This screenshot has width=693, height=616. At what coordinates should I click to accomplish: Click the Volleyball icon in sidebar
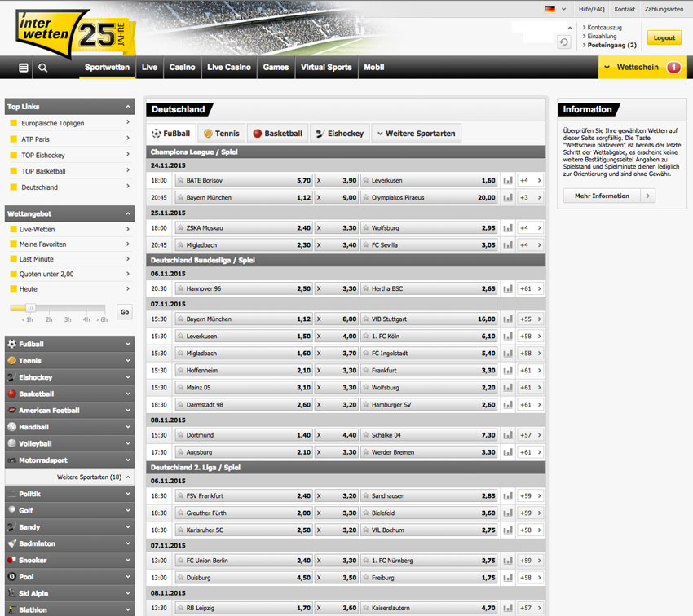[x=12, y=444]
